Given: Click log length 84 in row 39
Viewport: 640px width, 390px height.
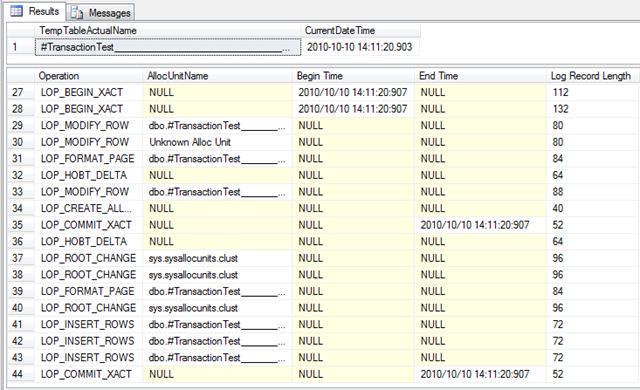Looking at the screenshot, I should pyautogui.click(x=593, y=291).
